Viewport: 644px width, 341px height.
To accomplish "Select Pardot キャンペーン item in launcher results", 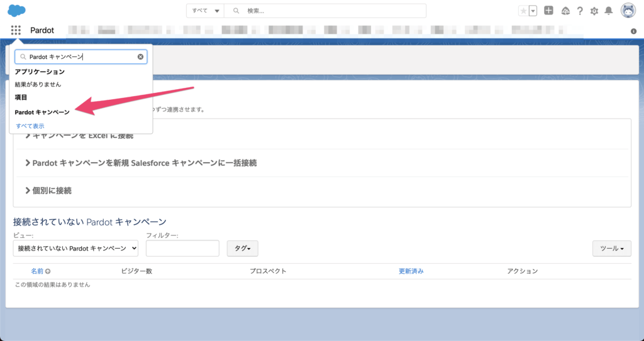I will [x=42, y=112].
